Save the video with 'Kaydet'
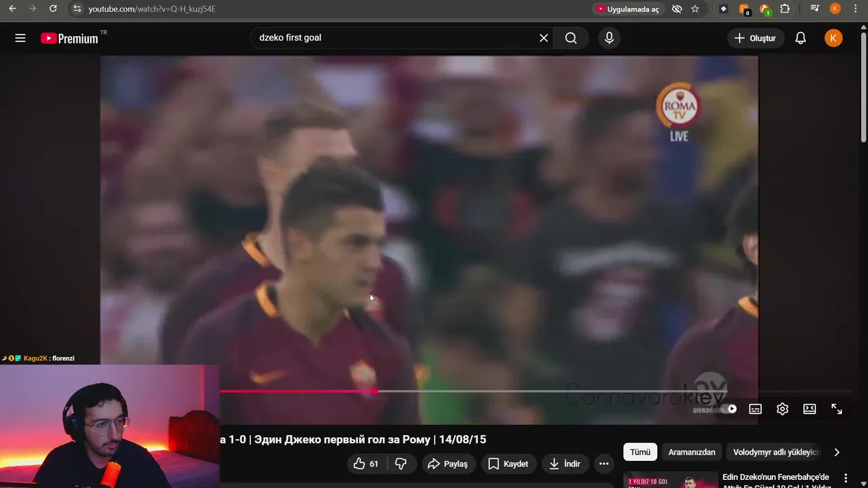 [x=509, y=464]
